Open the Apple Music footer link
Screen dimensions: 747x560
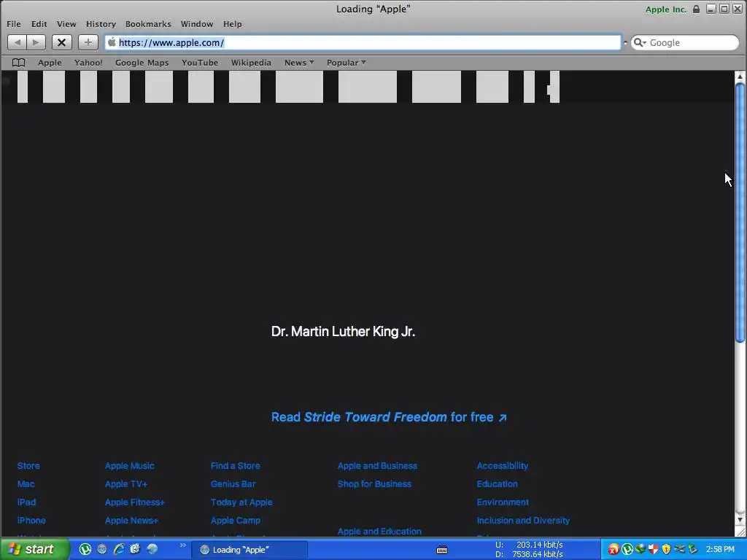click(130, 466)
